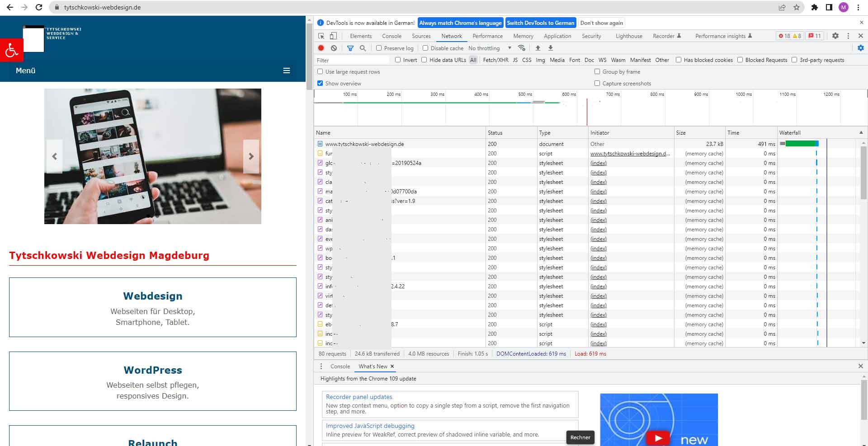Open Recorder panel updates link
Image resolution: width=868 pixels, height=446 pixels.
[x=359, y=397]
